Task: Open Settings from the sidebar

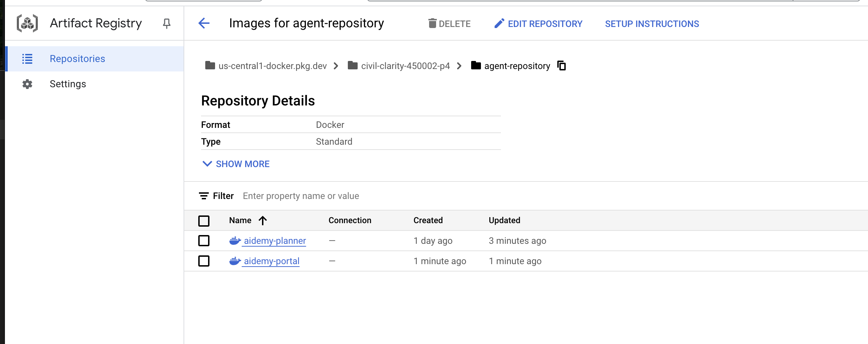Action: point(68,84)
